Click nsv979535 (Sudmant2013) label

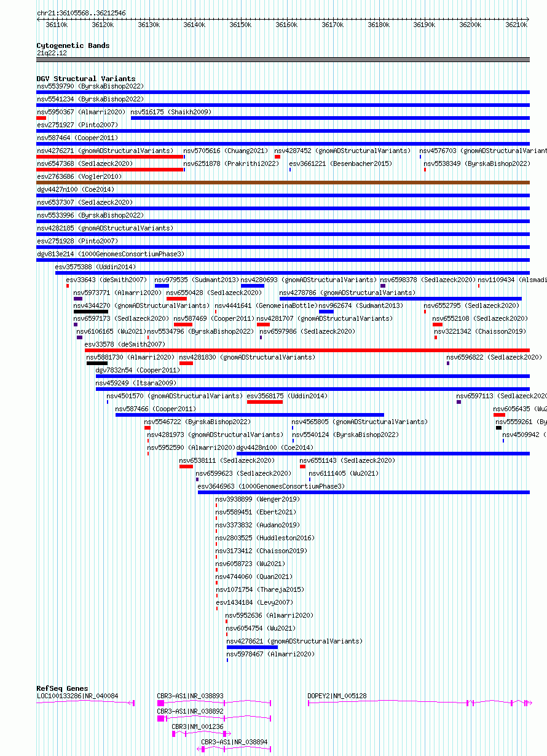pyautogui.click(x=197, y=280)
